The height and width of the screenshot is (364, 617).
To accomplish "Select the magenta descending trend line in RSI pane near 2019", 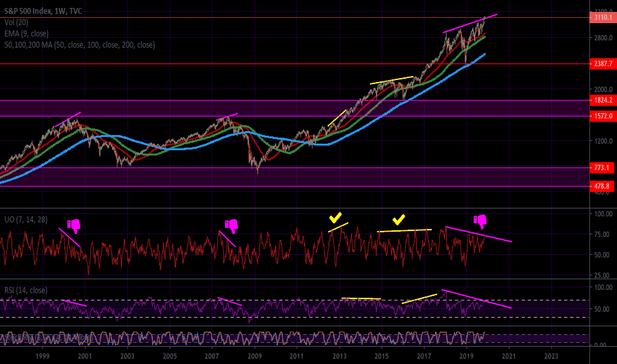I will point(477,299).
